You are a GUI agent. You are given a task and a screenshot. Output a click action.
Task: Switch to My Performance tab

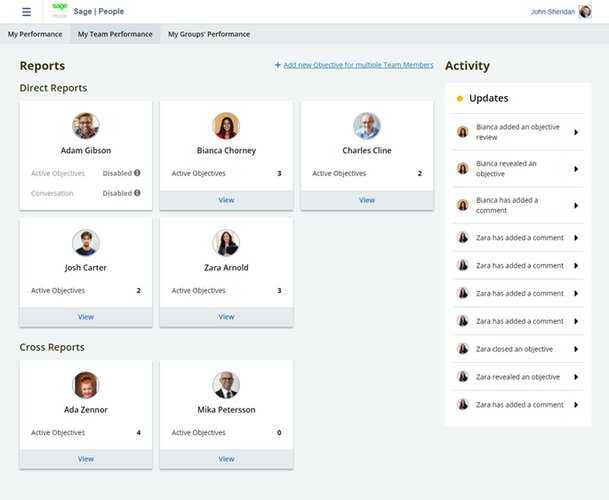click(x=35, y=34)
